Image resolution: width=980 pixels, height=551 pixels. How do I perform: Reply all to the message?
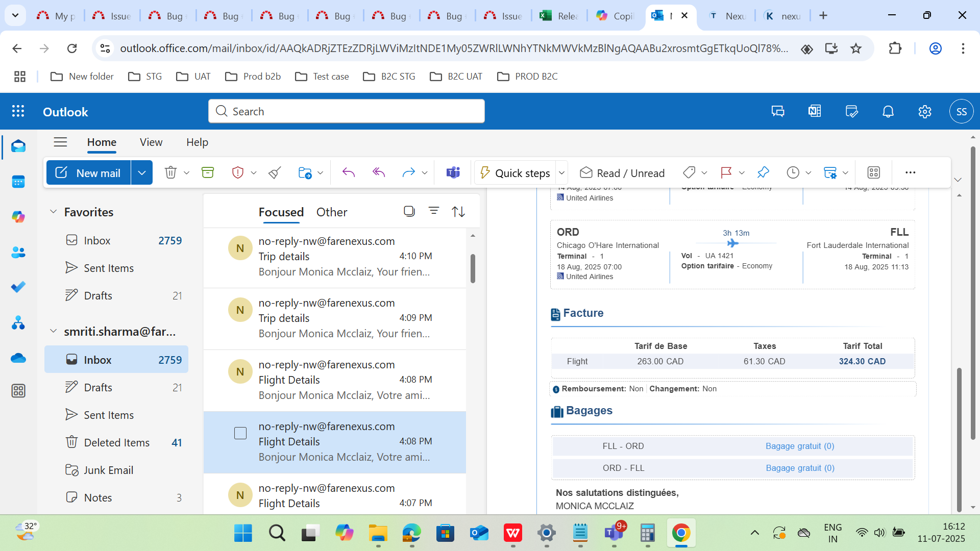(379, 172)
